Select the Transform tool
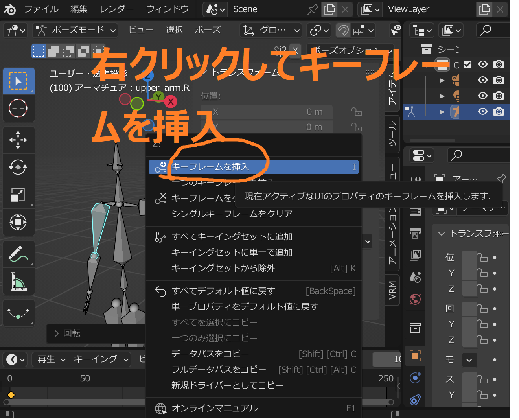The height and width of the screenshot is (420, 519). click(x=18, y=222)
